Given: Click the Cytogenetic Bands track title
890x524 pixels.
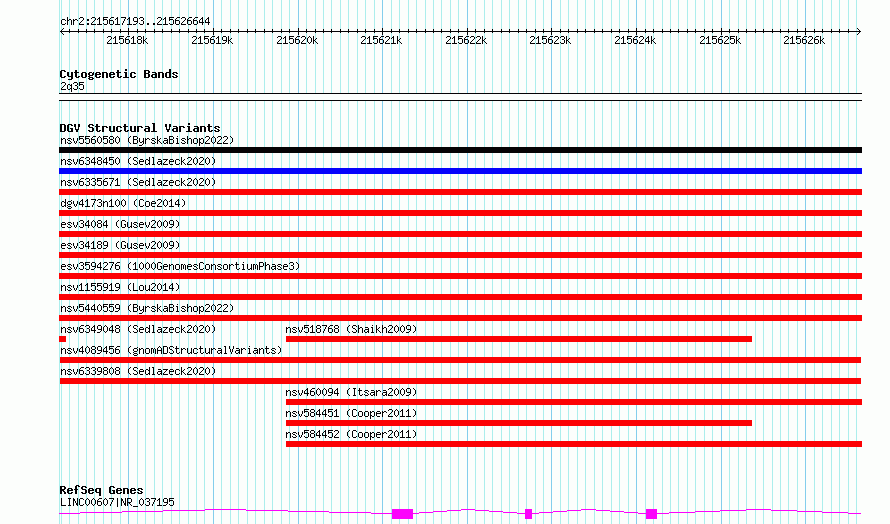Looking at the screenshot, I should point(119,74).
